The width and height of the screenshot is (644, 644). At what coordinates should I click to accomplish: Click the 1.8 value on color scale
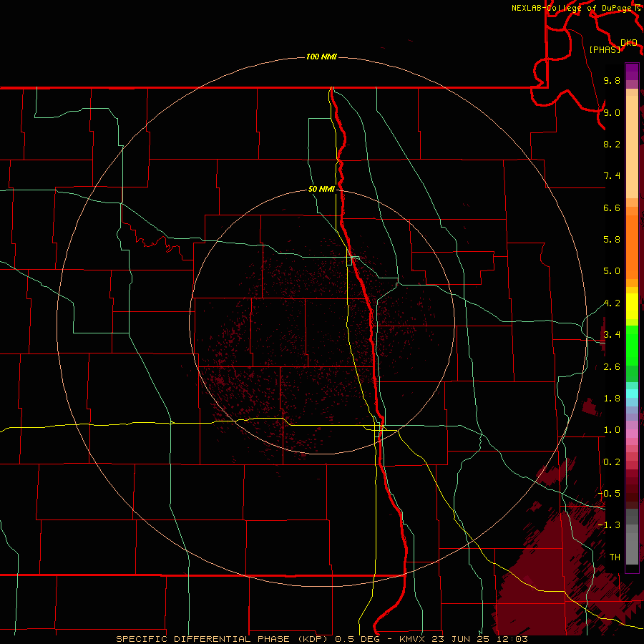612,399
